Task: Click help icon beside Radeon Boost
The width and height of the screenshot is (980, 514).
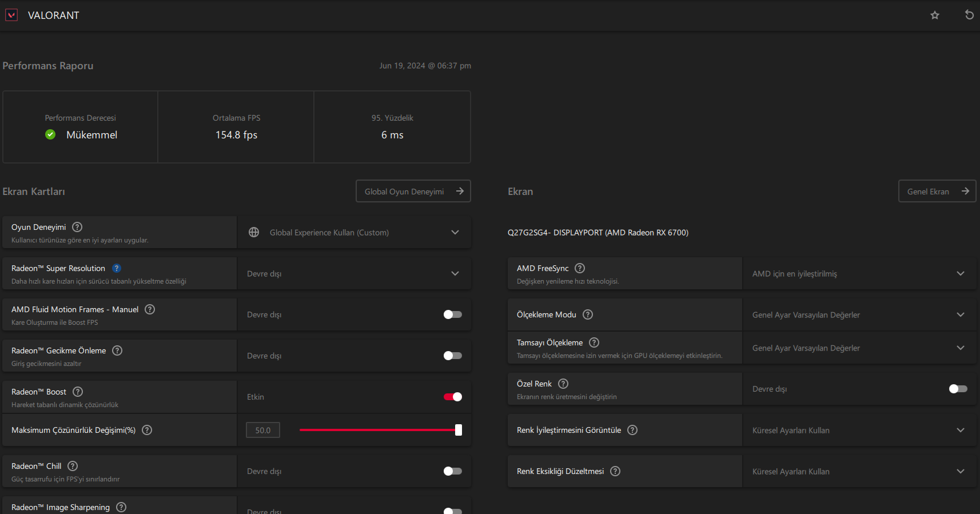Action: [78, 392]
